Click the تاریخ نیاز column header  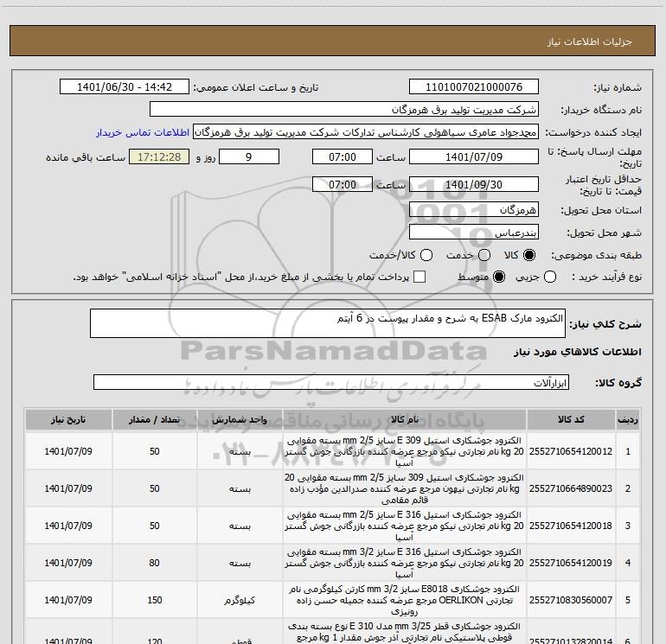click(x=68, y=419)
